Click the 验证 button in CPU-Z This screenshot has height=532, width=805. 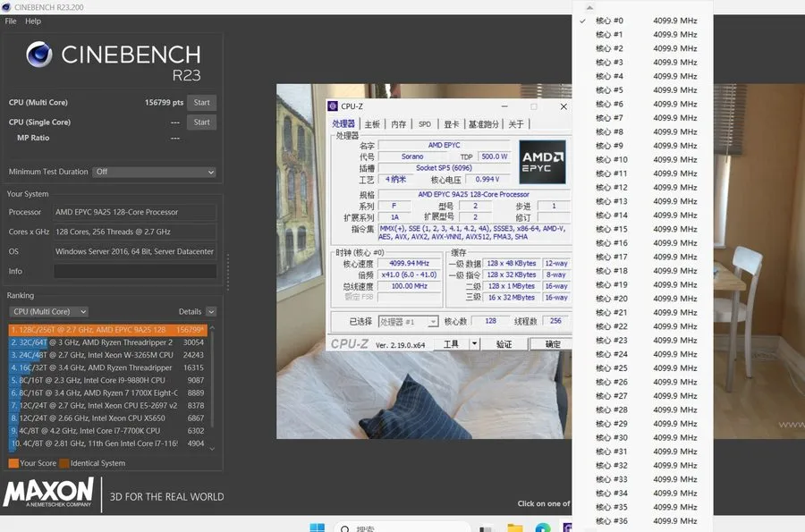(504, 344)
